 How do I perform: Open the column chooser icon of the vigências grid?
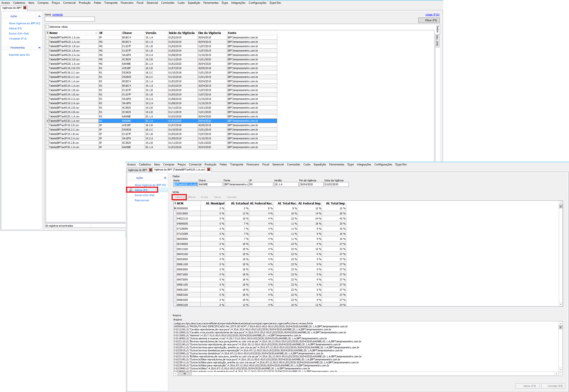click(x=47, y=33)
